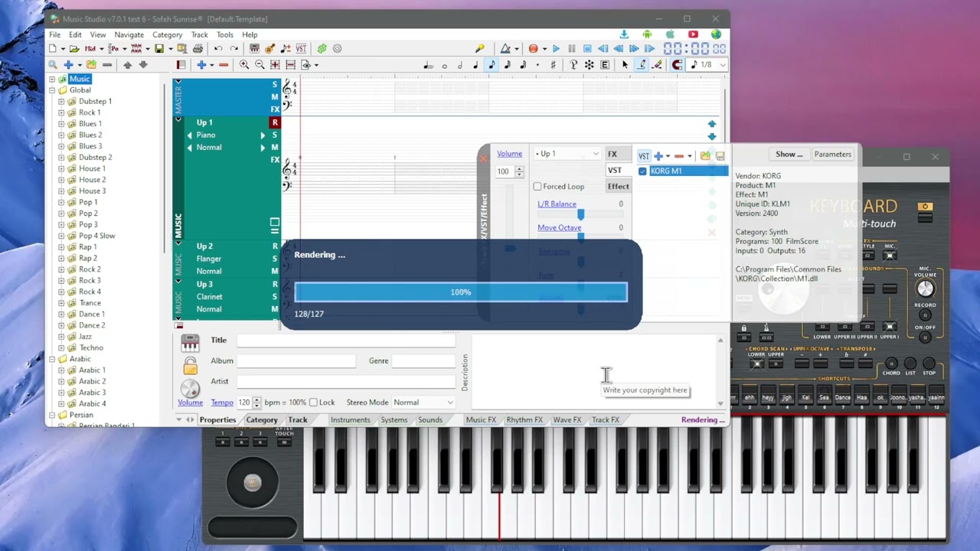Click the New file icon in toolbar
Screen dimensions: 980x551
(x=53, y=48)
